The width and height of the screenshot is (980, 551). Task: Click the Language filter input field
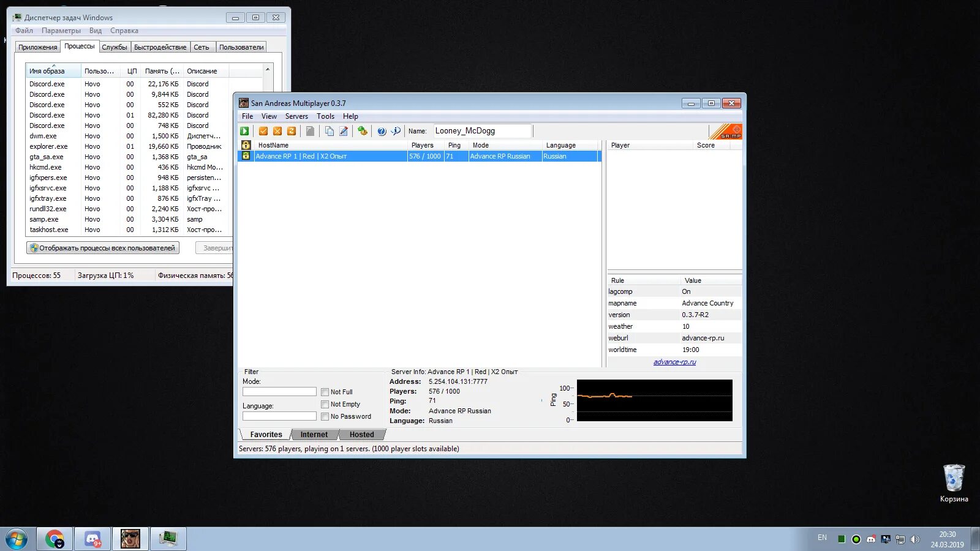(x=279, y=416)
